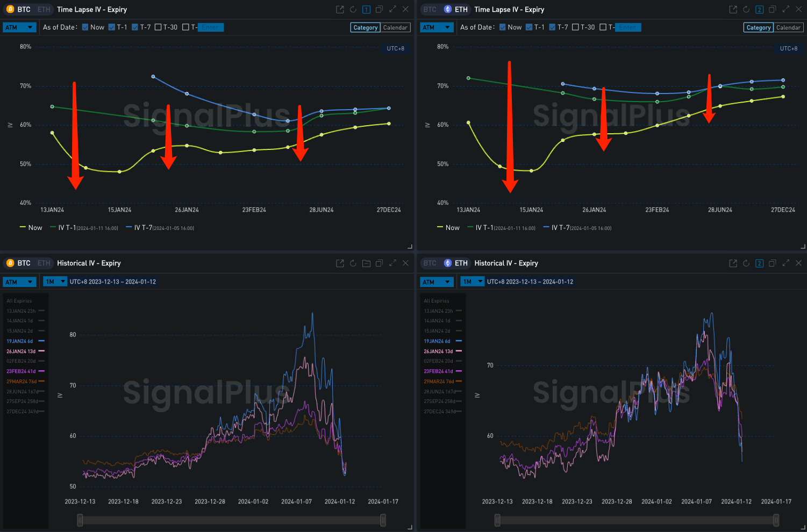Uncheck Now in BTC Time Lapse panel
This screenshot has width=807, height=532.
(85, 27)
